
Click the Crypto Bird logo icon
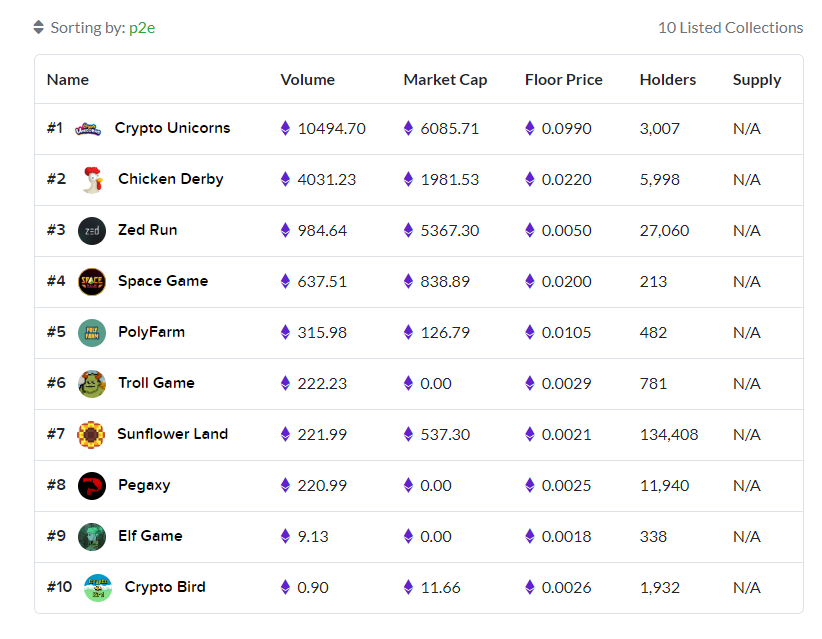coord(98,588)
